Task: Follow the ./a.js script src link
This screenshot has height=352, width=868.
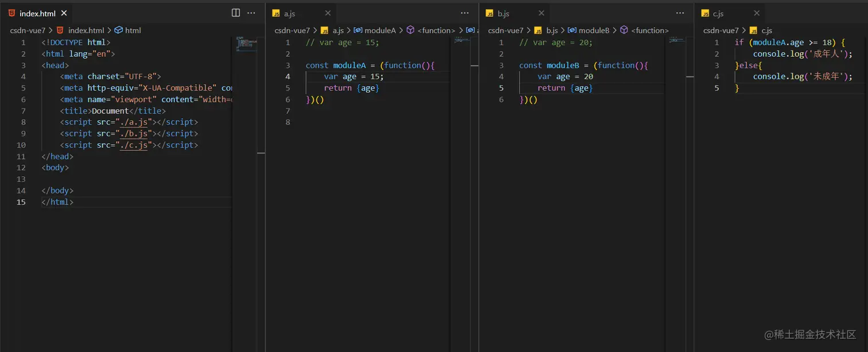Action: 134,122
